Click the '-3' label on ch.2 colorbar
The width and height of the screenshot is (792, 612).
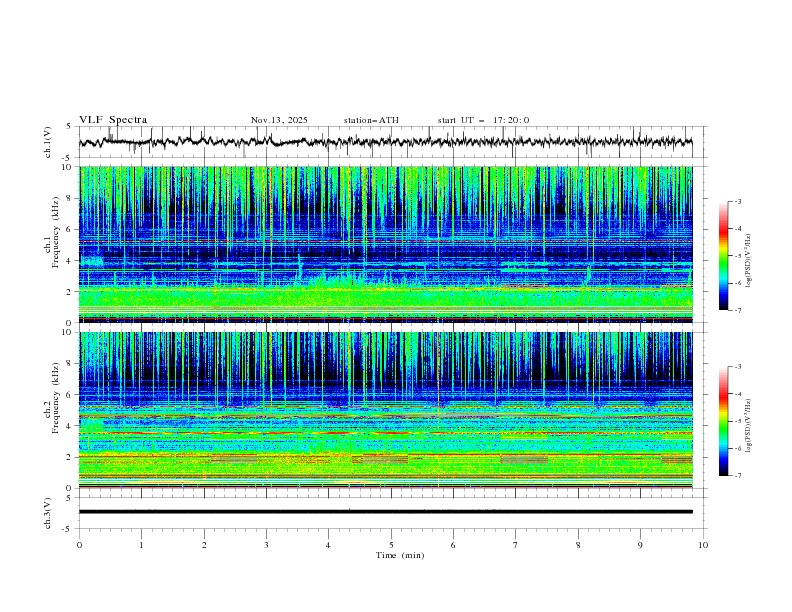[x=738, y=367]
